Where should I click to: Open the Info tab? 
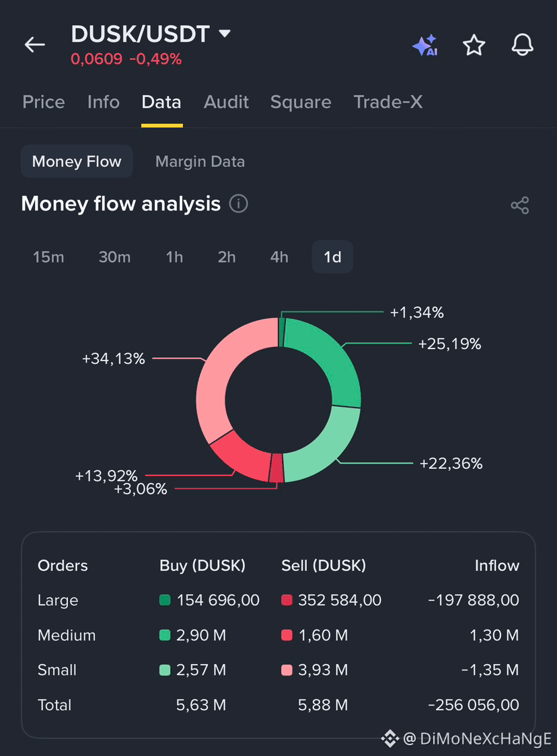(103, 102)
